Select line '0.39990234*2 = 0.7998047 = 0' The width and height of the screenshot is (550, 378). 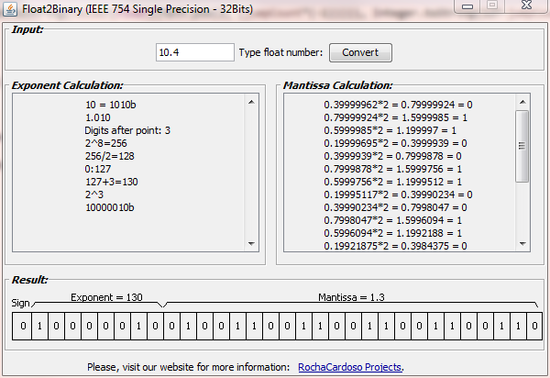point(395,207)
